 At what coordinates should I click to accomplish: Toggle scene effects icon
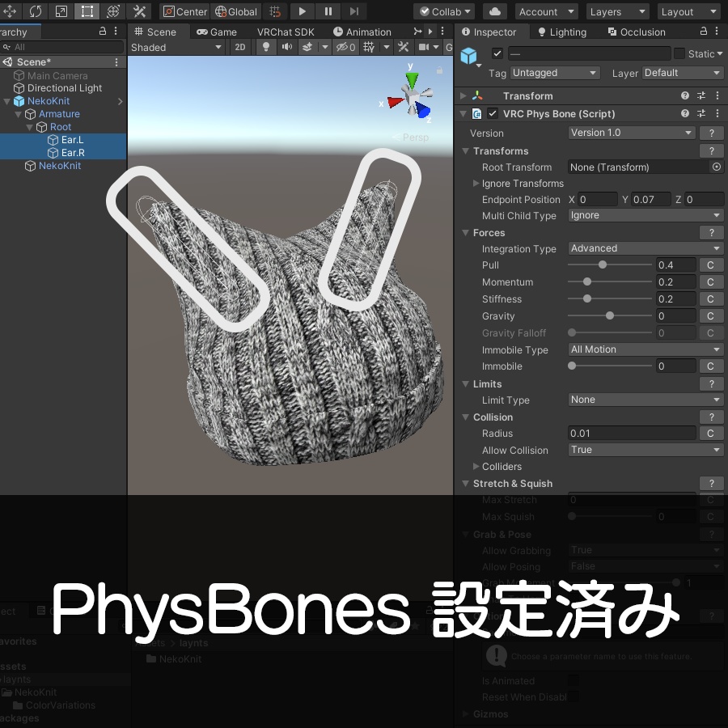(x=307, y=48)
